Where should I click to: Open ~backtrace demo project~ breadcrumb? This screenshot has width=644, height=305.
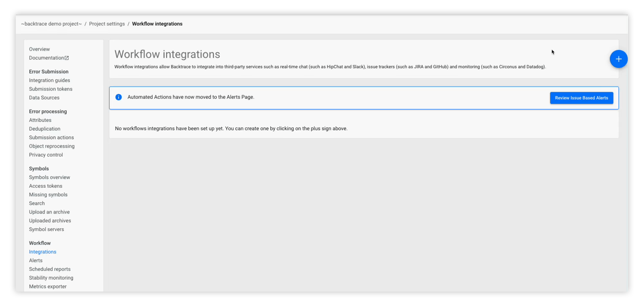coord(51,24)
